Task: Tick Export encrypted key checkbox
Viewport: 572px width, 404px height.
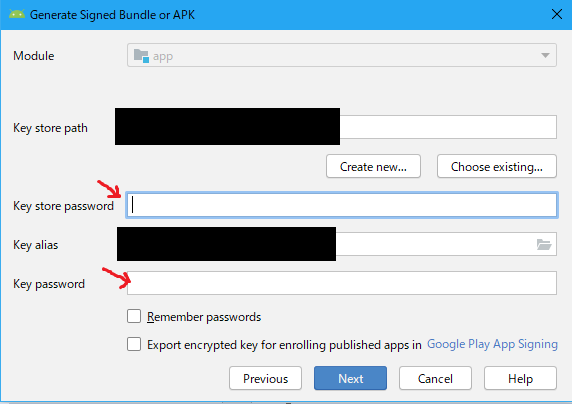Action: click(x=134, y=344)
